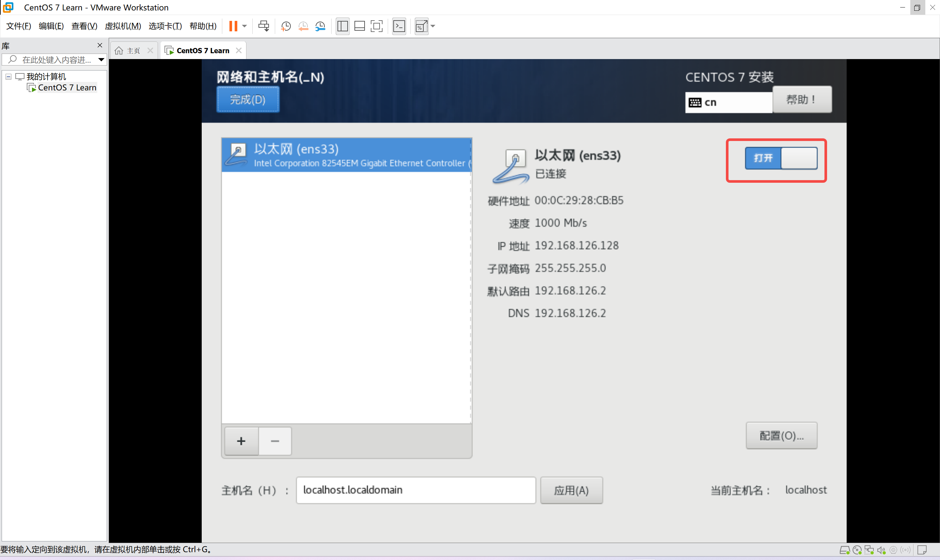Open the 帮助(H) menu
The width and height of the screenshot is (940, 560).
tap(203, 26)
